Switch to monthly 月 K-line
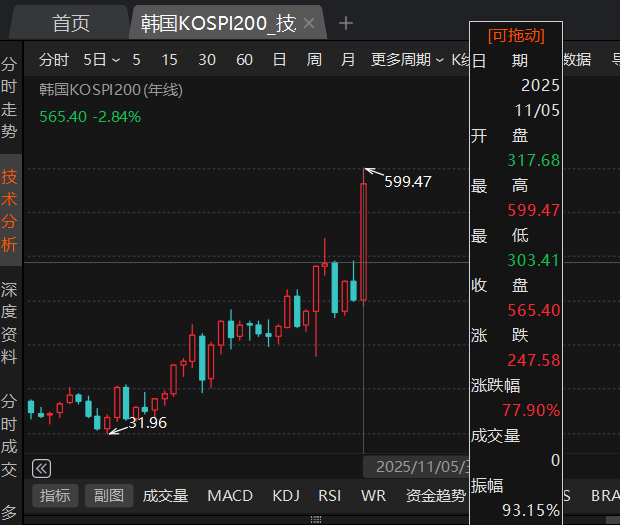The image size is (620, 525). point(348,60)
